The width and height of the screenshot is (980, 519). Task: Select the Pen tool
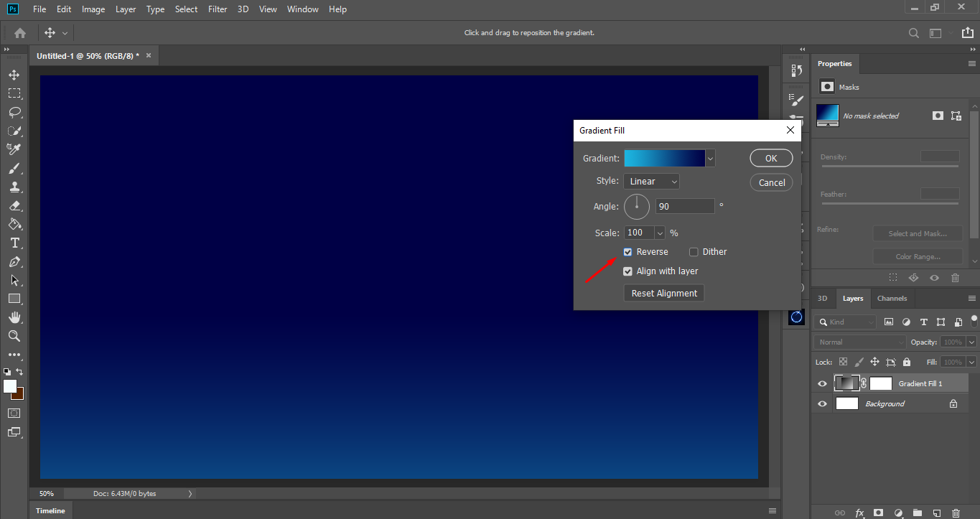pyautogui.click(x=14, y=261)
